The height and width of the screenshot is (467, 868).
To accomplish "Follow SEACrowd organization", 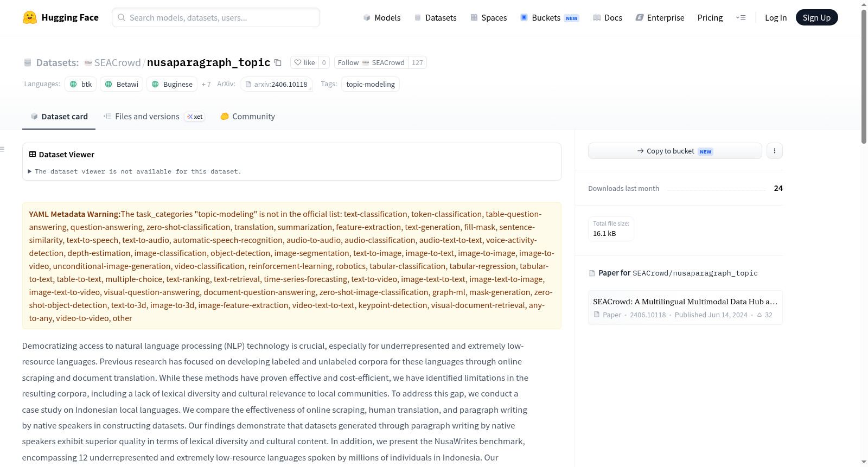I will pyautogui.click(x=371, y=62).
